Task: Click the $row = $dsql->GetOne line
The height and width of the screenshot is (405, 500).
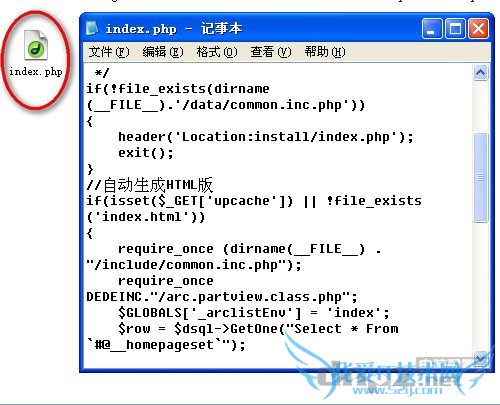Action: [258, 329]
